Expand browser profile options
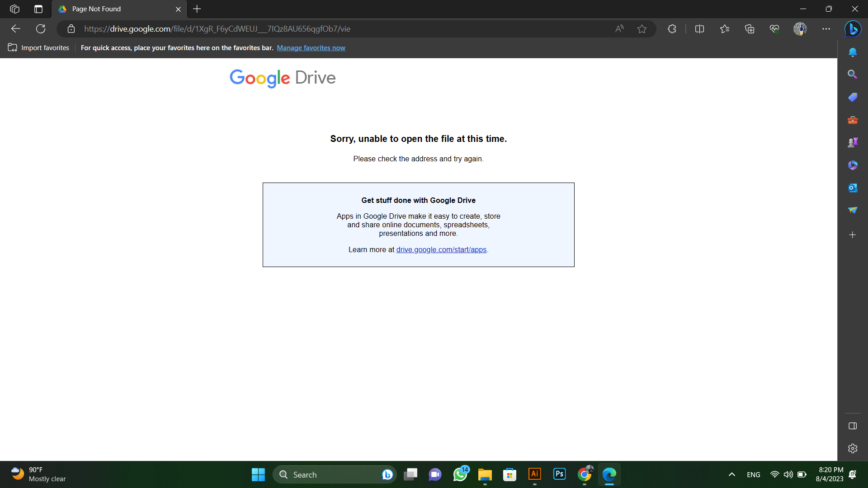The height and width of the screenshot is (488, 868). [x=800, y=28]
